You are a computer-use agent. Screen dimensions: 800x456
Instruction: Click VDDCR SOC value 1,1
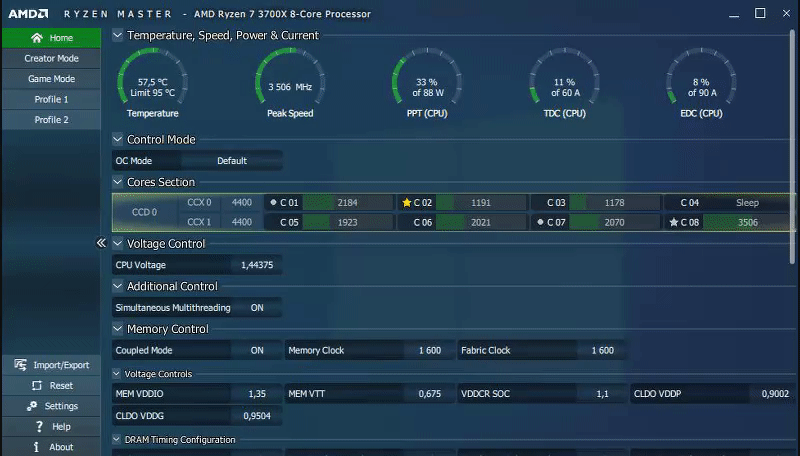click(603, 394)
